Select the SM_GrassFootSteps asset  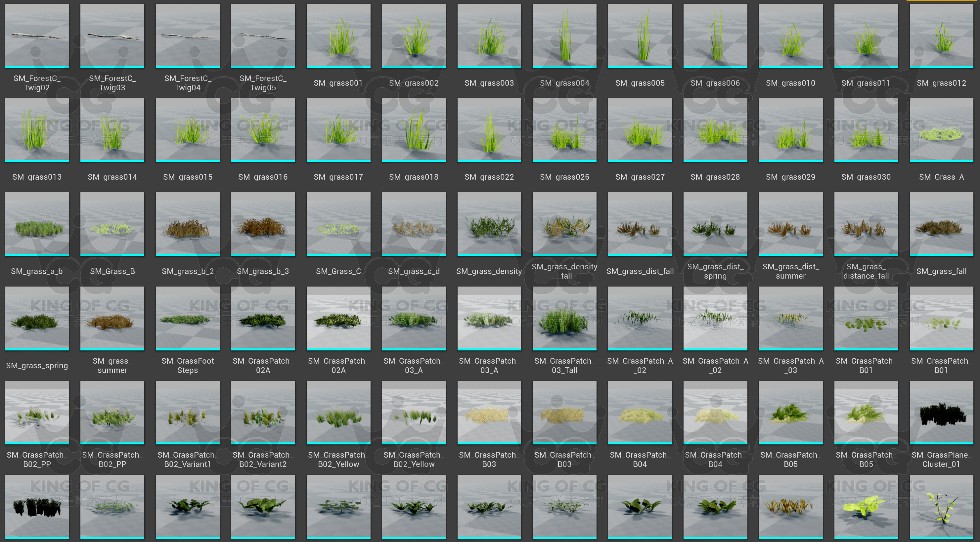[x=188, y=318]
